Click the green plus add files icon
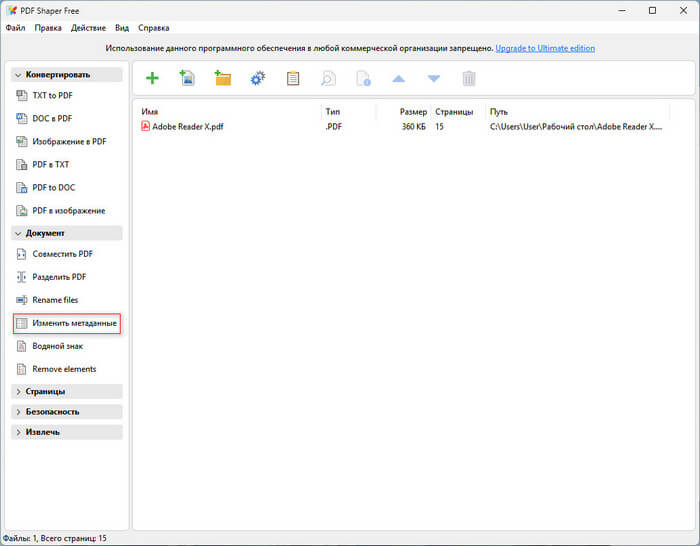The image size is (700, 546). (152, 78)
